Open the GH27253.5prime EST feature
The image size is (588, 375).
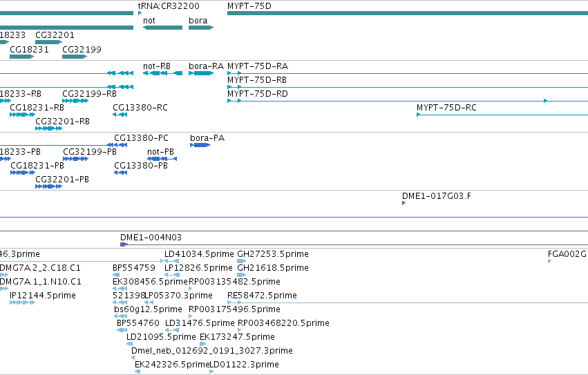[242, 261]
